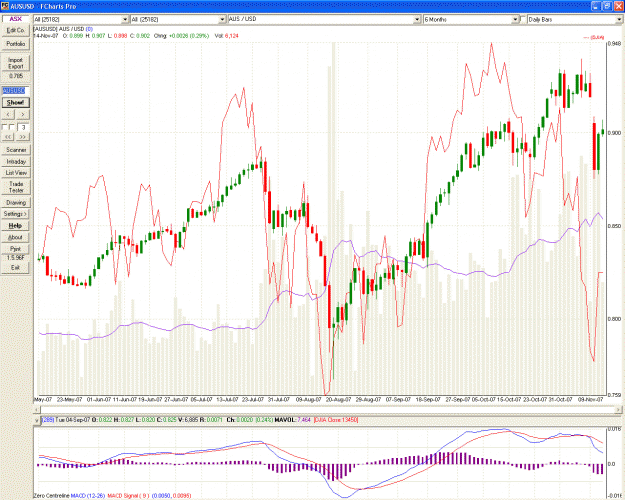Collapse indicator panel with the v button
625x500 pixels.
37,420
